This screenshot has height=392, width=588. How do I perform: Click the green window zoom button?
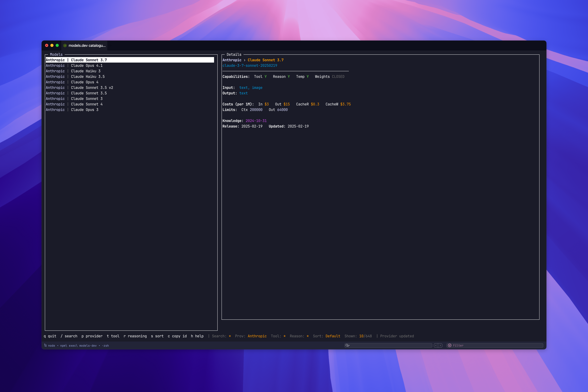[x=57, y=45]
